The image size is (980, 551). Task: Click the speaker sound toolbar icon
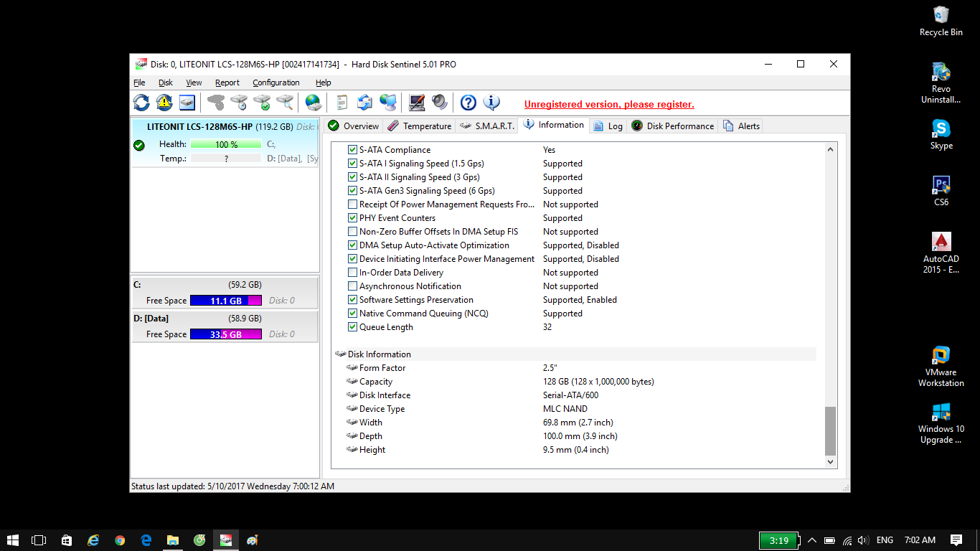pyautogui.click(x=440, y=103)
